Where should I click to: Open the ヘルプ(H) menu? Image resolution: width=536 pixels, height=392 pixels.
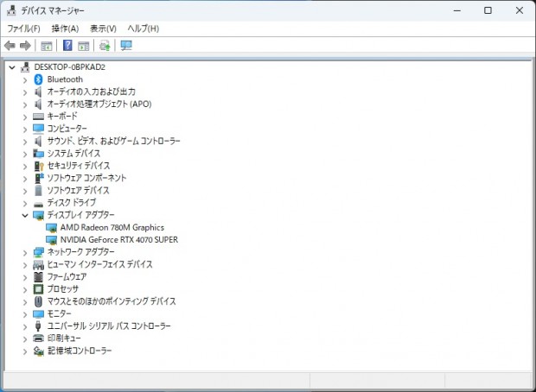pyautogui.click(x=144, y=28)
